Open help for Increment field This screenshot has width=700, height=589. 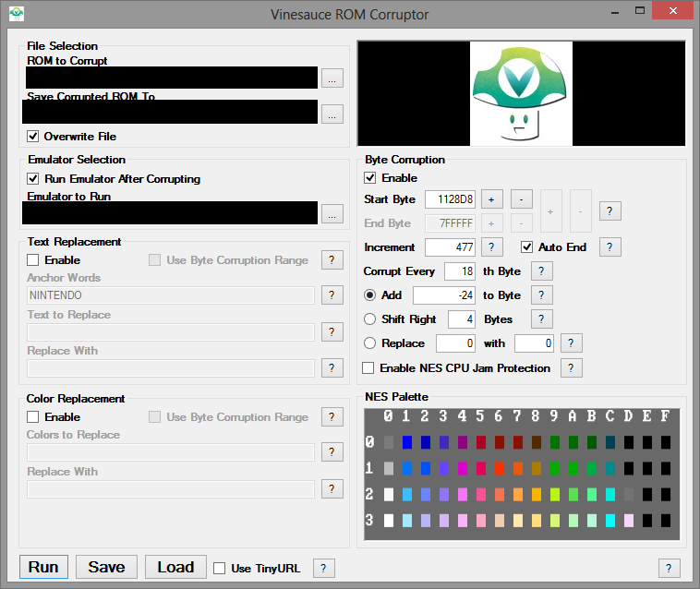[x=491, y=246]
